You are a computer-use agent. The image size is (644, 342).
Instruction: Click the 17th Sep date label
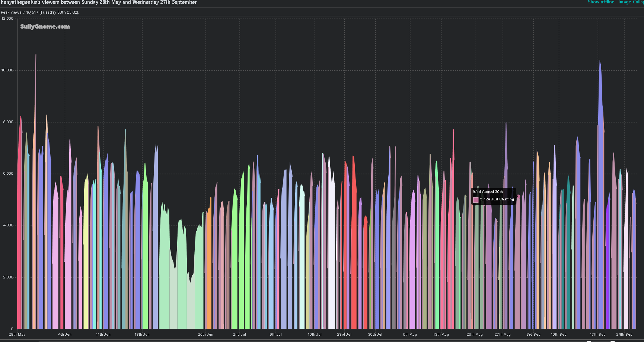click(x=597, y=335)
